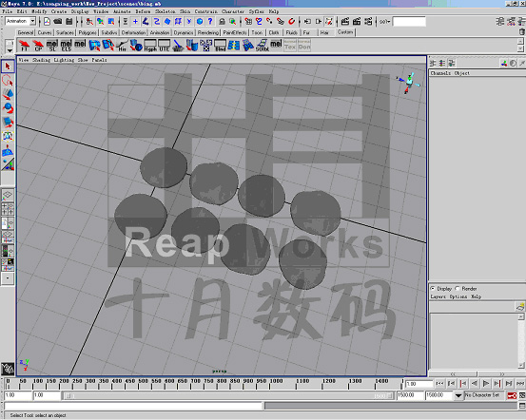
Task: Toggle select by object type mode icon
Action: point(100,22)
